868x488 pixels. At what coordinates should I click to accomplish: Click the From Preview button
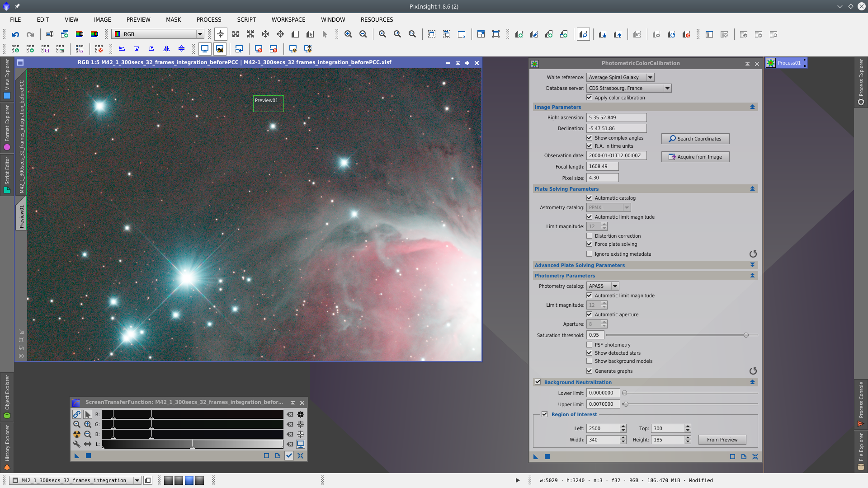722,439
